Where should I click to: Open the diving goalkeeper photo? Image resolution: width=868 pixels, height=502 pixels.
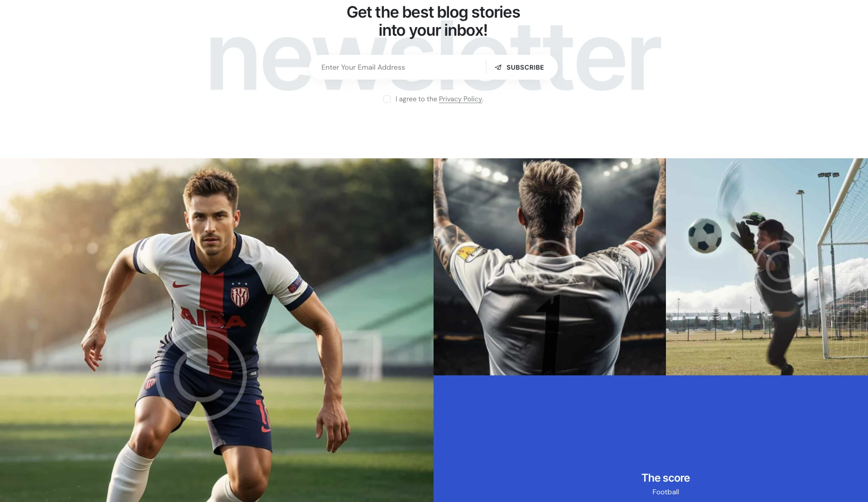click(767, 267)
